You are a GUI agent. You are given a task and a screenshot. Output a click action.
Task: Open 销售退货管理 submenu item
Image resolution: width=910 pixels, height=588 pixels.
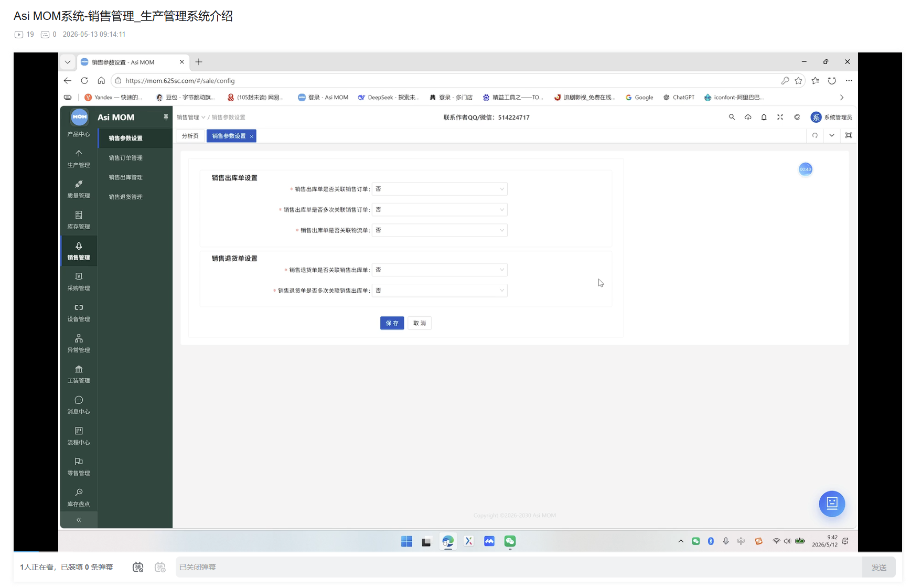[x=135, y=197]
